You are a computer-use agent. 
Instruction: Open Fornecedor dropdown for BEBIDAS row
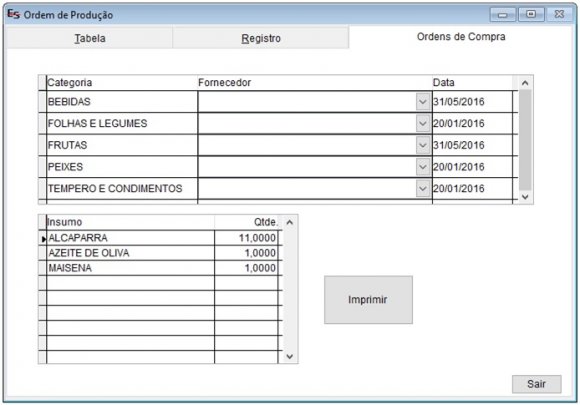point(422,102)
